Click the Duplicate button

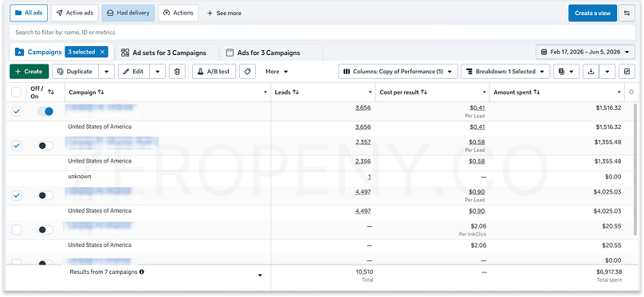point(76,72)
